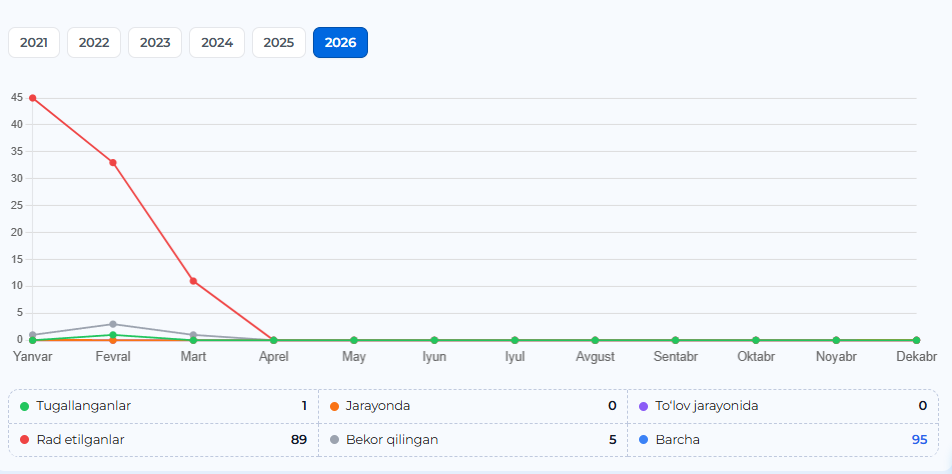Select the 2021 year tab
This screenshot has width=952, height=474.
point(34,43)
